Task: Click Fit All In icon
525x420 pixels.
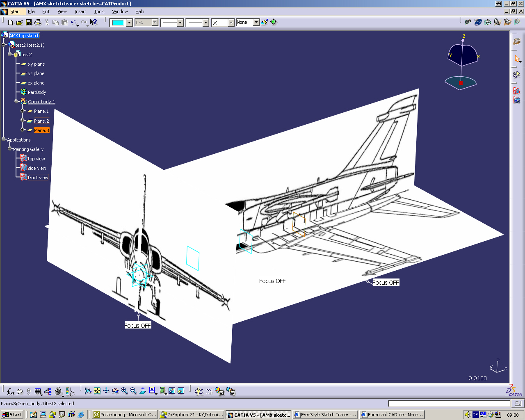Action: 97,391
